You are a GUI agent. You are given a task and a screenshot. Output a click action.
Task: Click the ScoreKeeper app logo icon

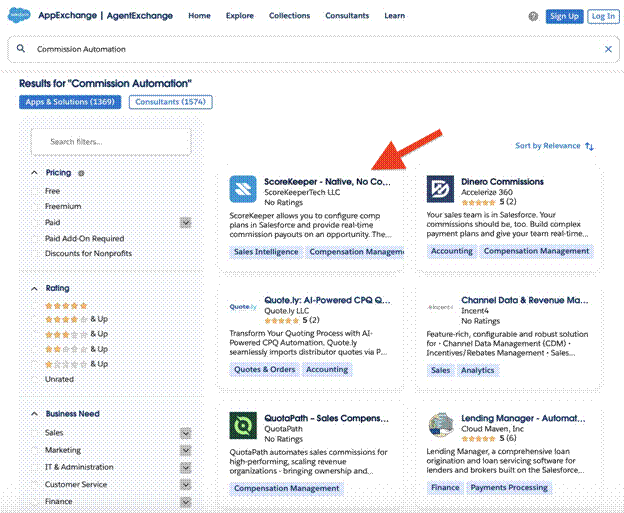tap(243, 189)
